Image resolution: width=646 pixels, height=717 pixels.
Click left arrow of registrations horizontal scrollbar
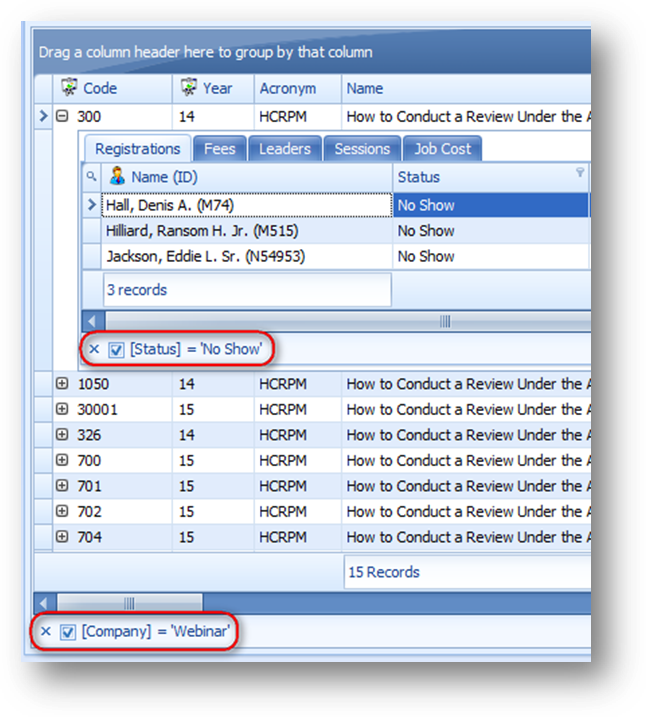(x=93, y=321)
